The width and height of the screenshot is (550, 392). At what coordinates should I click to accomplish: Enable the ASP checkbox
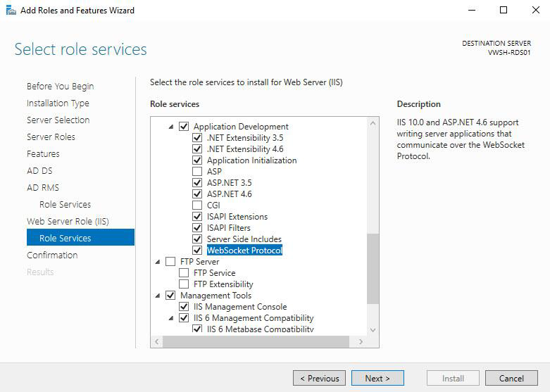197,172
